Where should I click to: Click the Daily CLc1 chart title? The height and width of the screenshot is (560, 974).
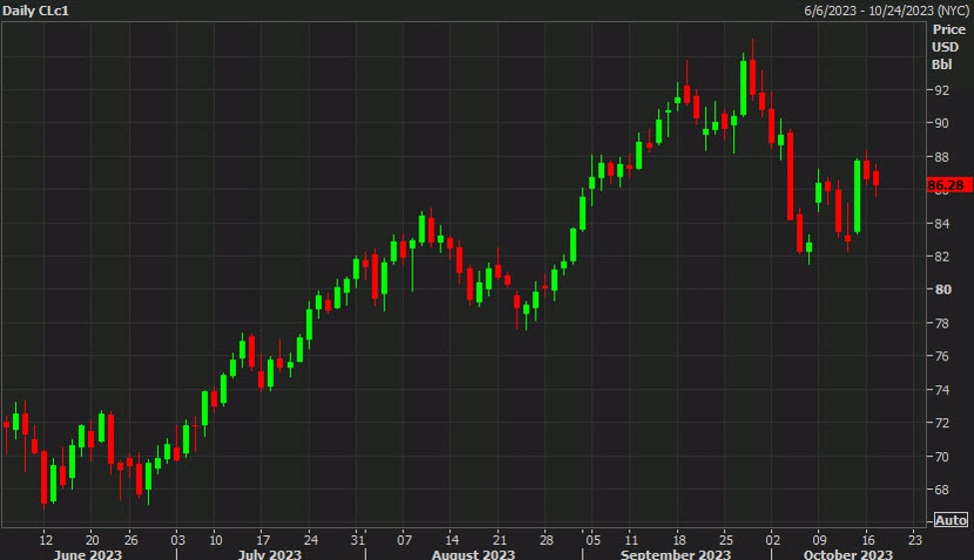click(x=35, y=11)
